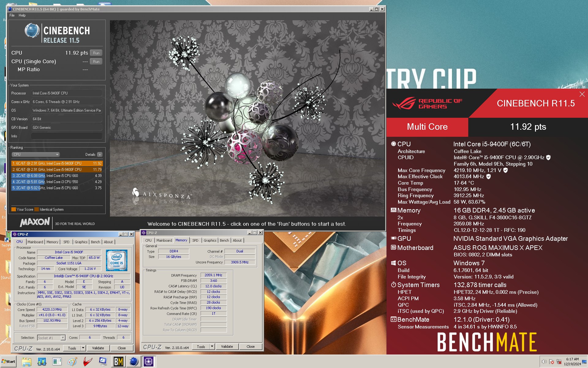Click the Cinebench Info input field
The image size is (588, 368).
[x=66, y=136]
